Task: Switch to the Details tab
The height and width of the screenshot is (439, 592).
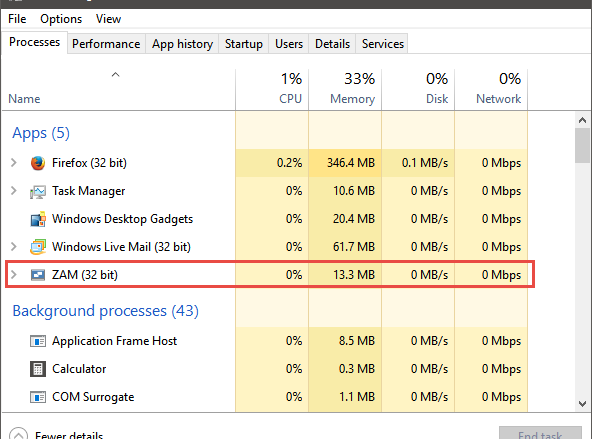Action: [332, 44]
